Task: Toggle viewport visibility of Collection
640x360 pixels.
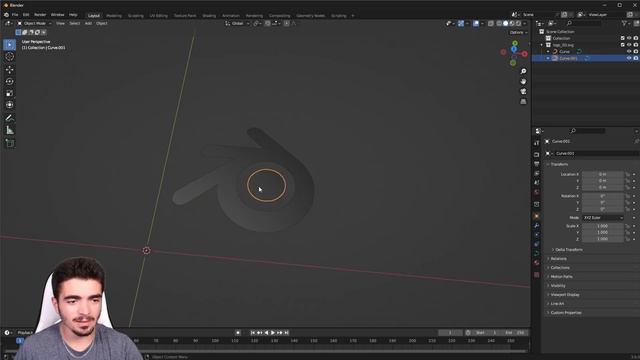Action: [629, 38]
